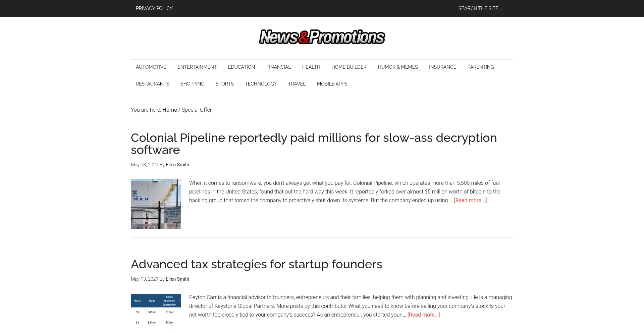Viewport: 644px width, 333px height.
Task: Select the Financial menu item
Action: [278, 67]
